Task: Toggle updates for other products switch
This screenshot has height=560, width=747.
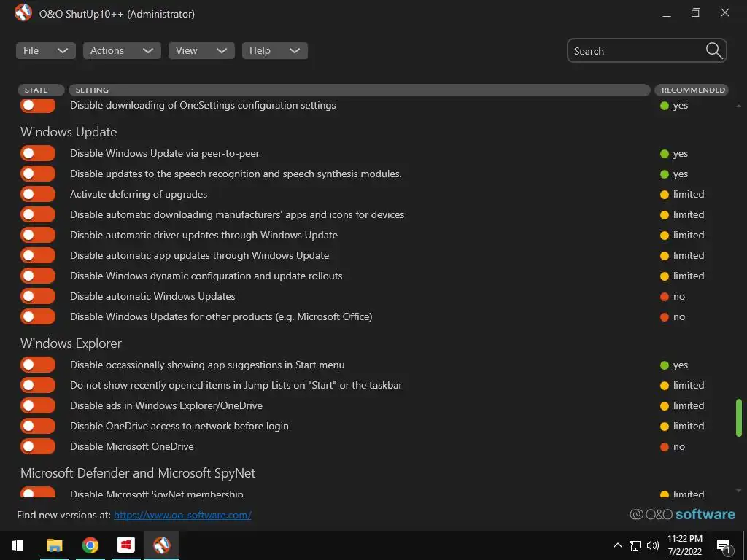Action: click(38, 316)
